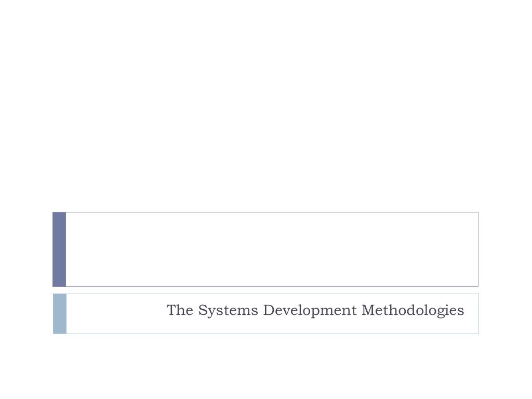Image resolution: width=532 pixels, height=399 pixels.
Task: Click the letter 'S' starting 'Systems'
Action: pos(203,310)
